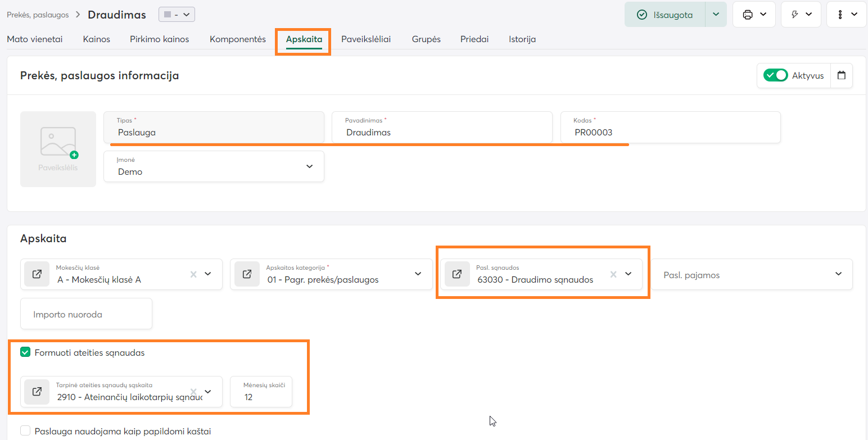
Task: Click the Paveikslėlis image upload placeholder
Action: pyautogui.click(x=58, y=149)
